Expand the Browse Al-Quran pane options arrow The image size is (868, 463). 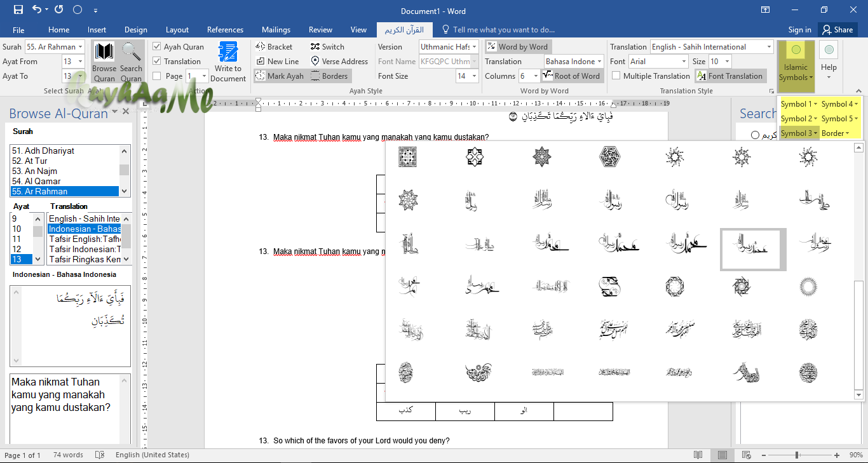pos(115,112)
